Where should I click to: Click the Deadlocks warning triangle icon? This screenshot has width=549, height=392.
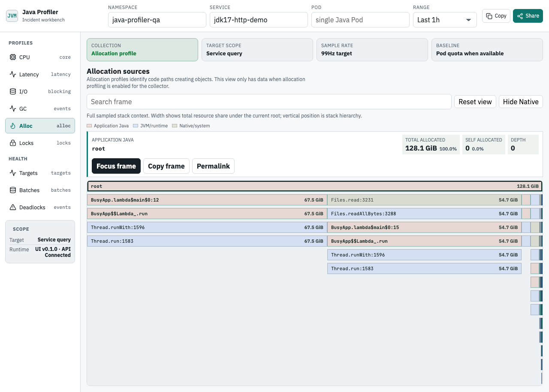coord(13,207)
